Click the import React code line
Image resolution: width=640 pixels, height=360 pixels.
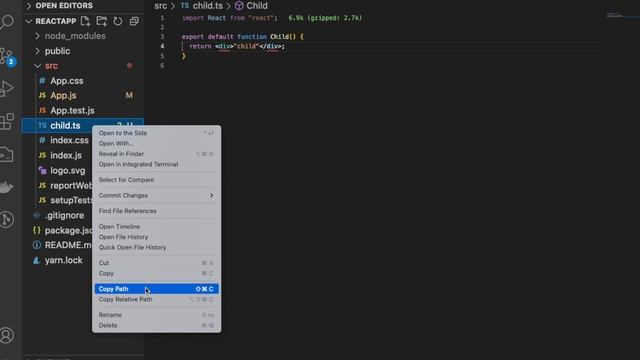(229, 18)
